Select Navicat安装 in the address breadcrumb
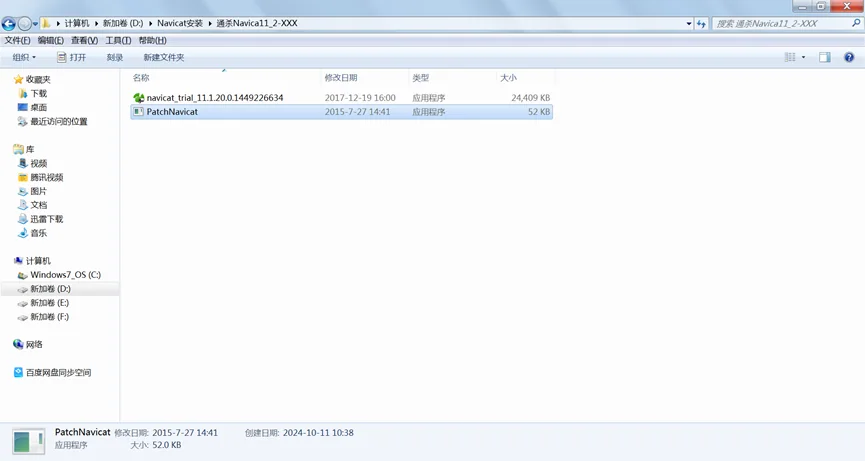 [180, 23]
